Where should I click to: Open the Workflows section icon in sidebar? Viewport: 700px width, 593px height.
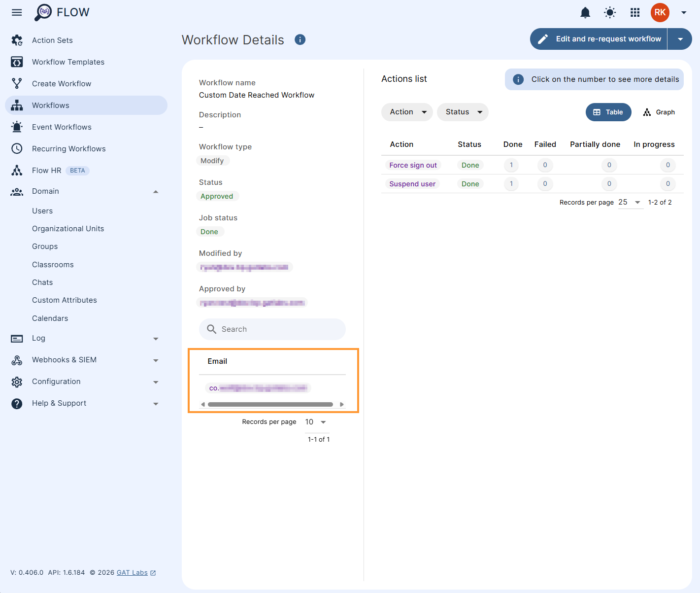coord(17,105)
